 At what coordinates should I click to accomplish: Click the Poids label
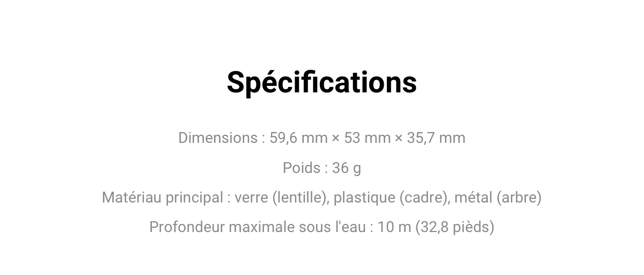302,168
